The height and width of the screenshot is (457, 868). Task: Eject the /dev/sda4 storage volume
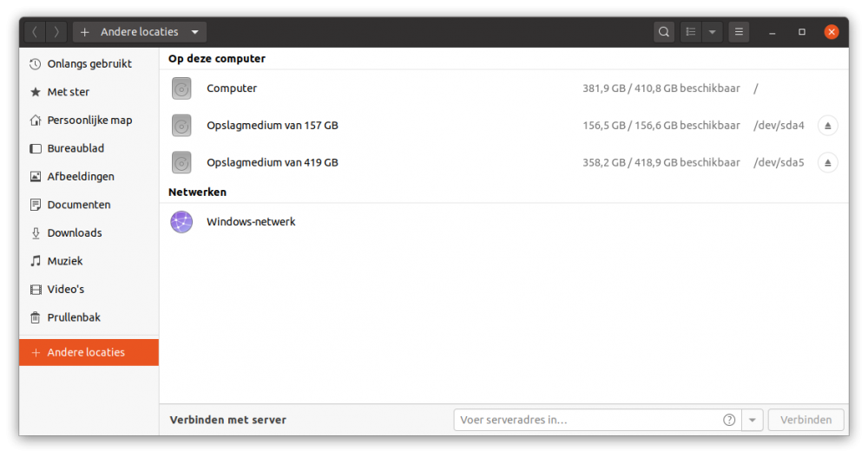[827, 126]
